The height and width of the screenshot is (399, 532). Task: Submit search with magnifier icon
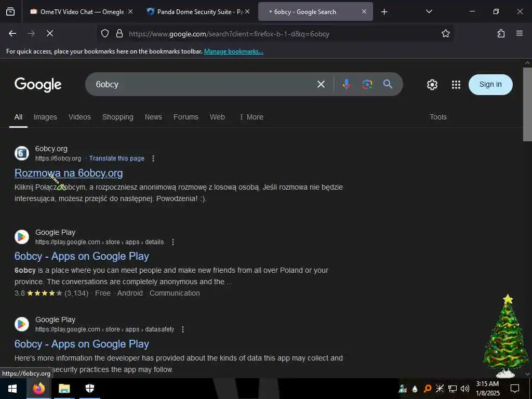(388, 84)
